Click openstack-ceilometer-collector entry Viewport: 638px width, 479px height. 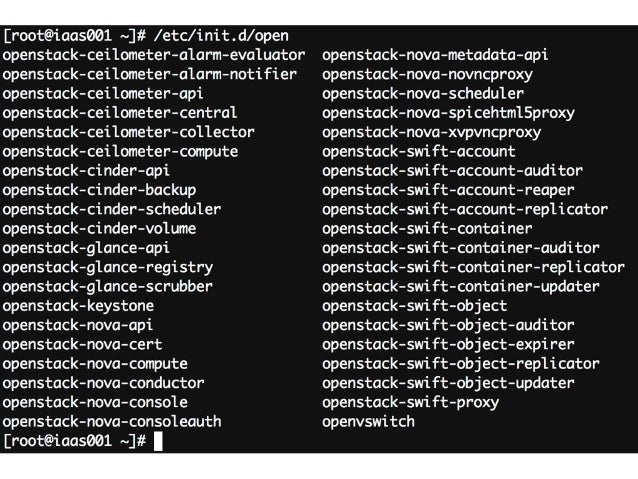click(129, 132)
